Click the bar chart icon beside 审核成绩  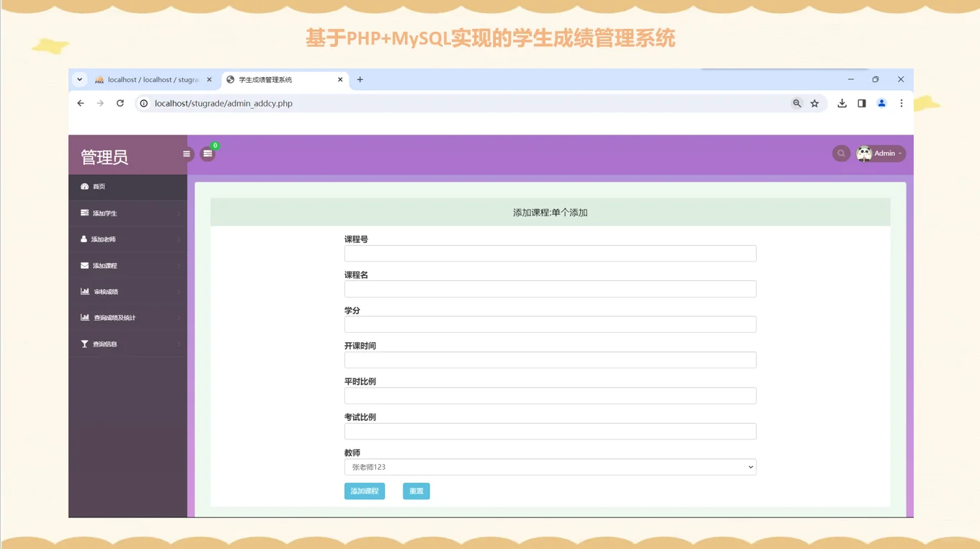(85, 291)
